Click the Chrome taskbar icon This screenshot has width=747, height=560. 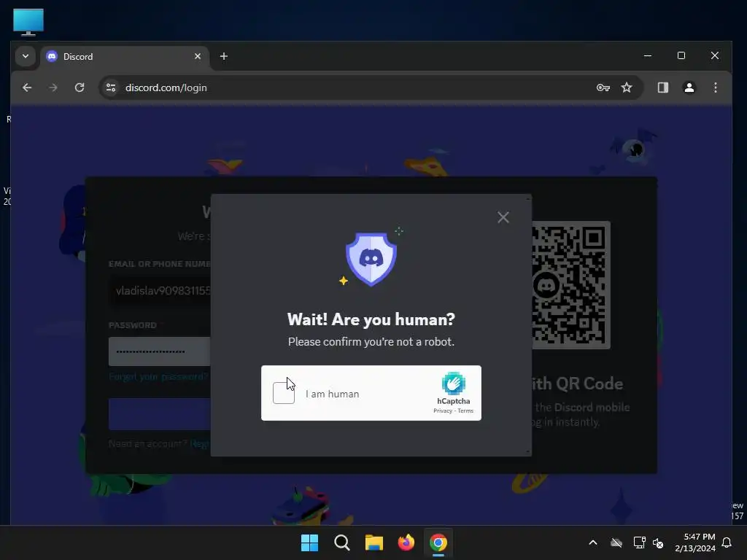(x=438, y=542)
